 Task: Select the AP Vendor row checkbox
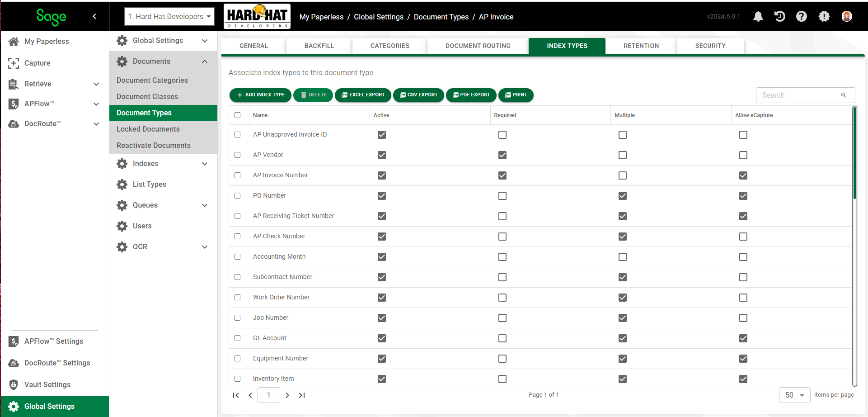coord(238,155)
